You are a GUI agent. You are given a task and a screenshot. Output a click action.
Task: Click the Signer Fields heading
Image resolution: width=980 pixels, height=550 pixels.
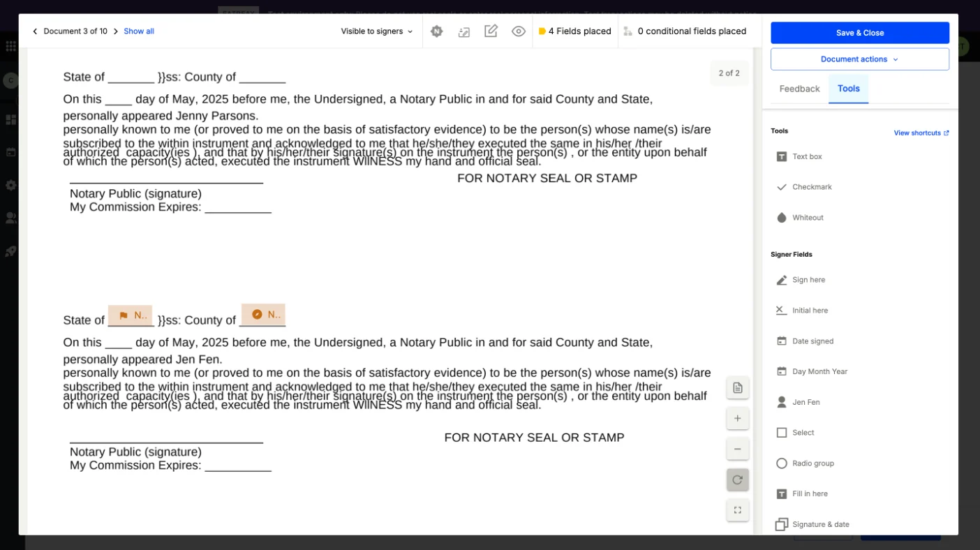pos(792,255)
